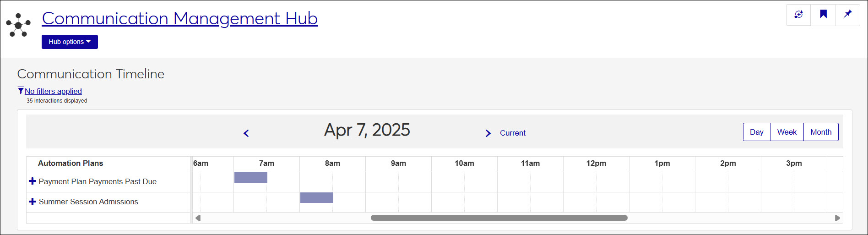Bookmark this hub page
The width and height of the screenshot is (868, 235).
(x=823, y=15)
